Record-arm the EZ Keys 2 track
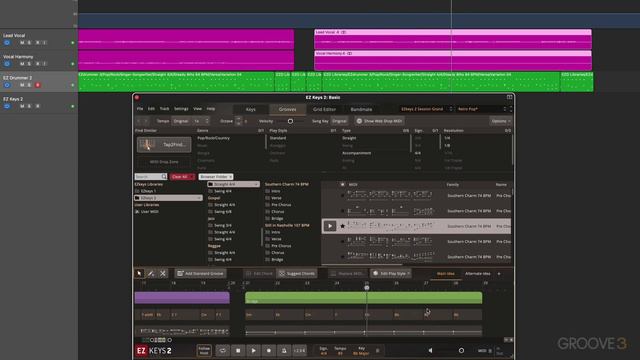Viewport: 640px width, 360px height. tap(38, 106)
